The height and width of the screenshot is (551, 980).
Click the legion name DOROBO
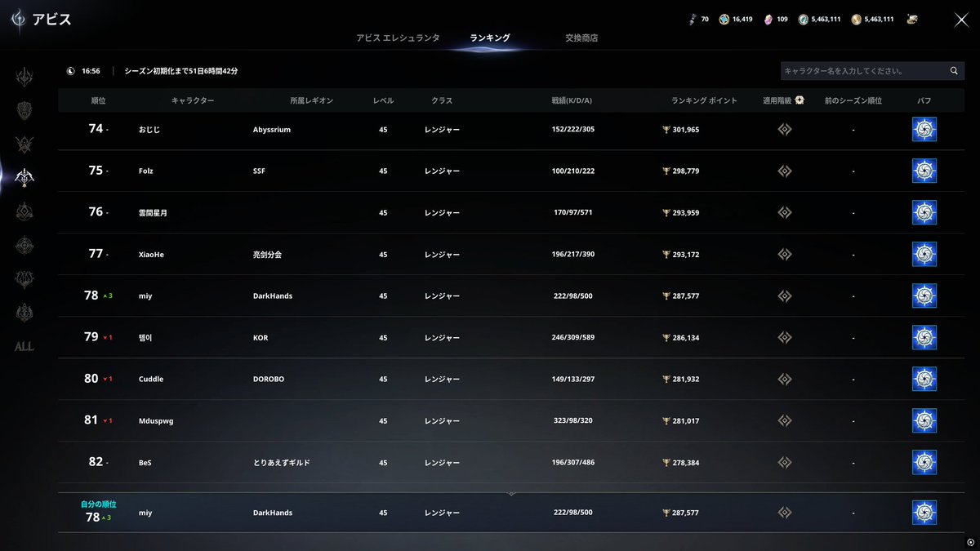click(x=270, y=379)
